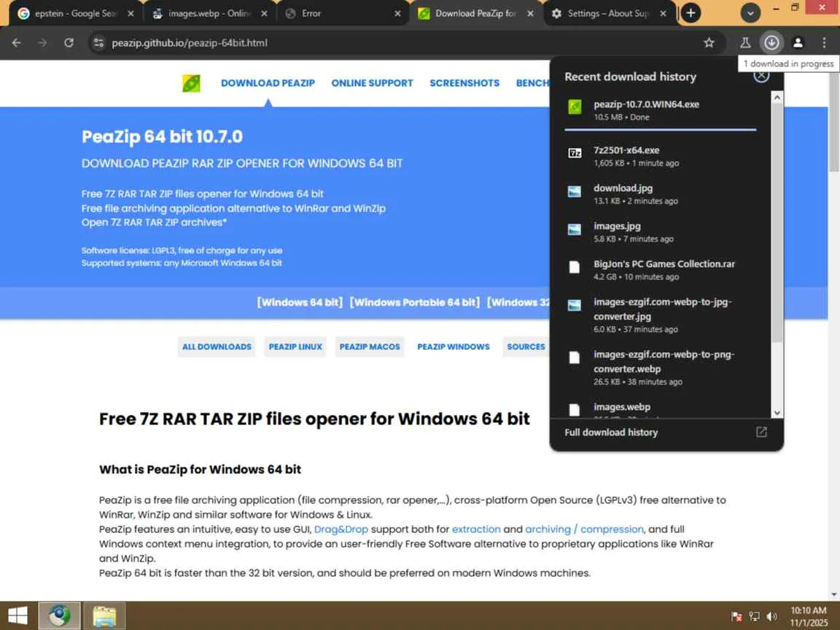Open DOWNLOAD PEAZIP nav item
840x630 pixels.
(268, 83)
